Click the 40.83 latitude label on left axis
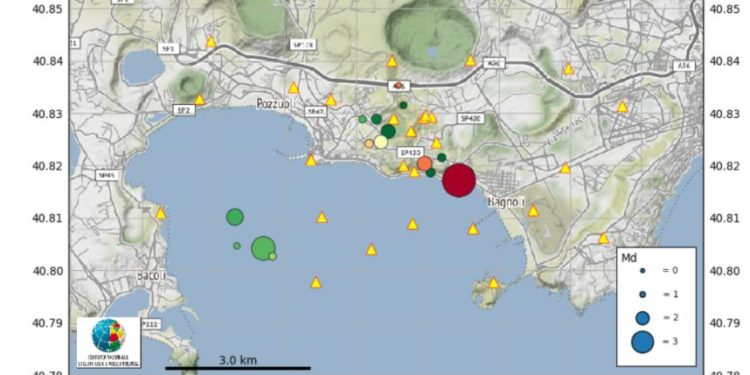This screenshot has width=750, height=375. 47,114
